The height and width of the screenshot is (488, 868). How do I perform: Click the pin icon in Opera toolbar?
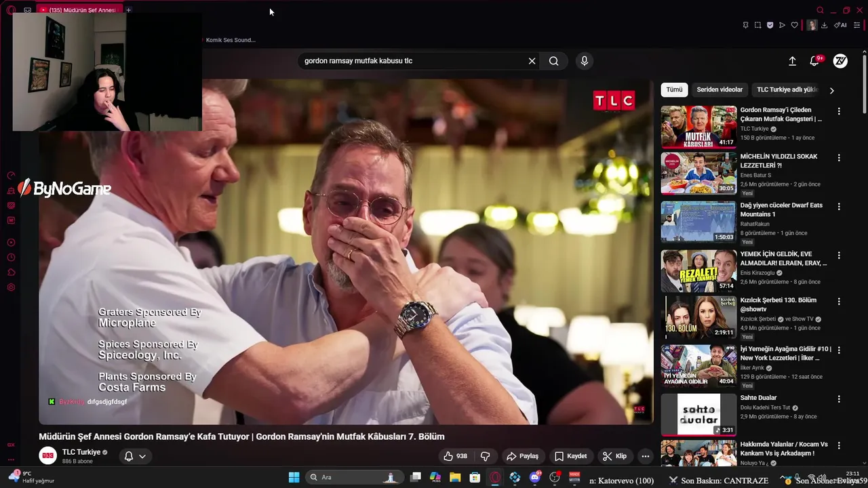pyautogui.click(x=745, y=25)
